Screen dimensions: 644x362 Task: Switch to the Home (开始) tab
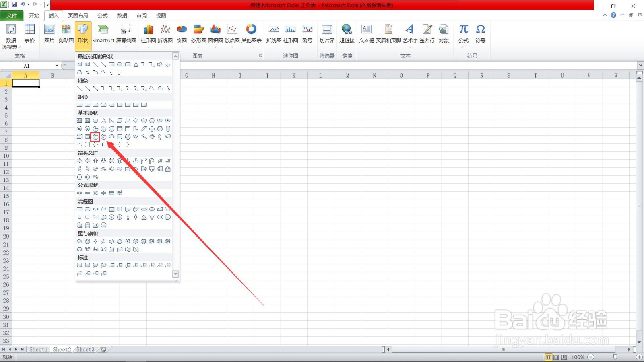coord(34,15)
